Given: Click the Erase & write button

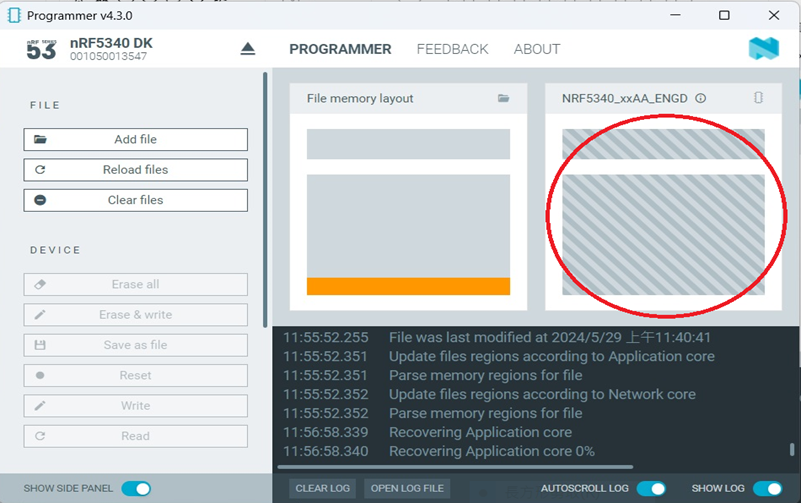Looking at the screenshot, I should [x=135, y=315].
